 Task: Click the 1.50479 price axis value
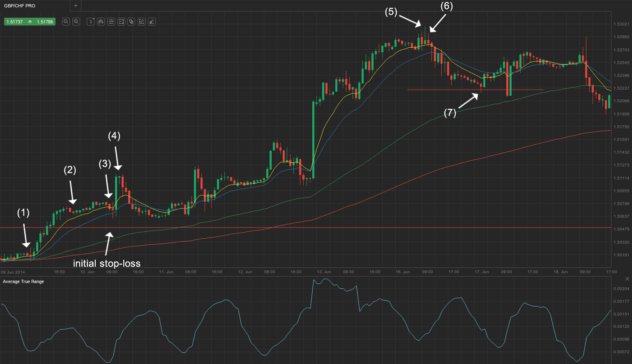point(621,229)
